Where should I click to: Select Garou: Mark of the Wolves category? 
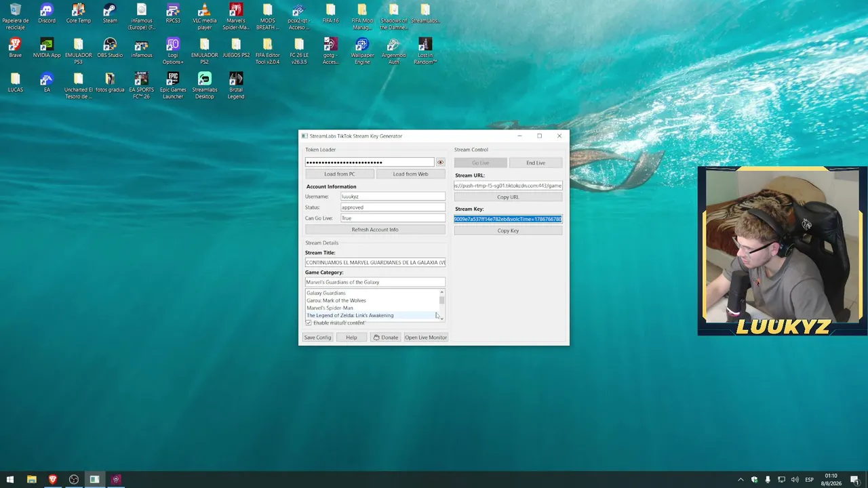click(372, 300)
